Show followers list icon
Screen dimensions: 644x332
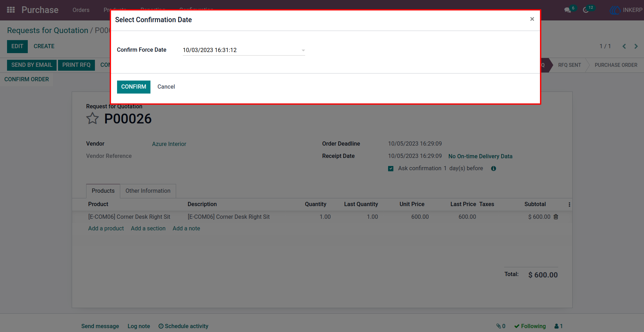coord(559,326)
